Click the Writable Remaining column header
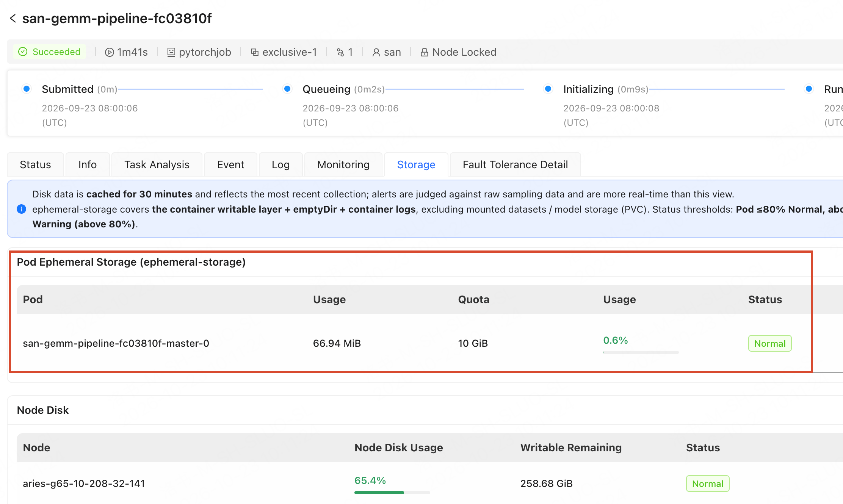This screenshot has height=504, width=843. coord(571,448)
